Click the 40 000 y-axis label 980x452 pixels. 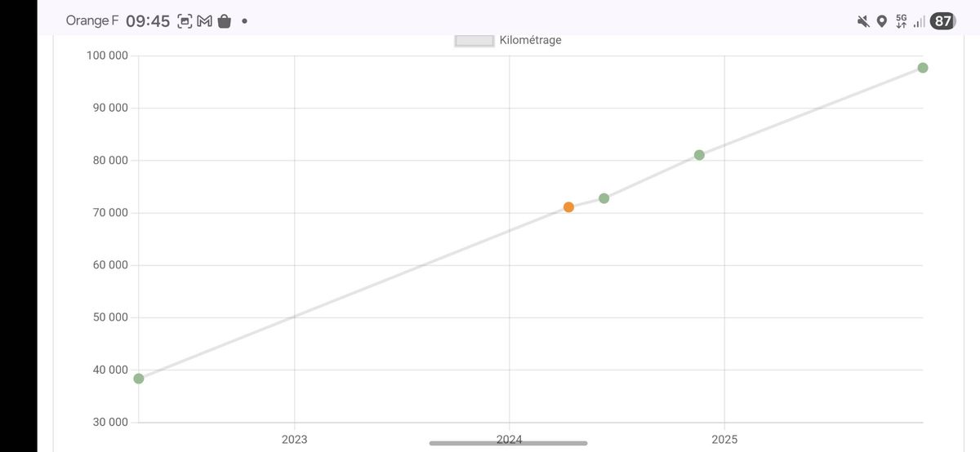coord(110,370)
